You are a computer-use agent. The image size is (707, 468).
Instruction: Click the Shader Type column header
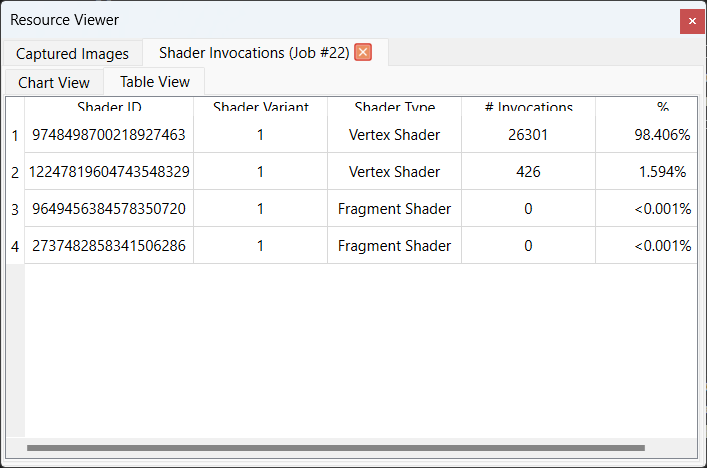click(394, 107)
